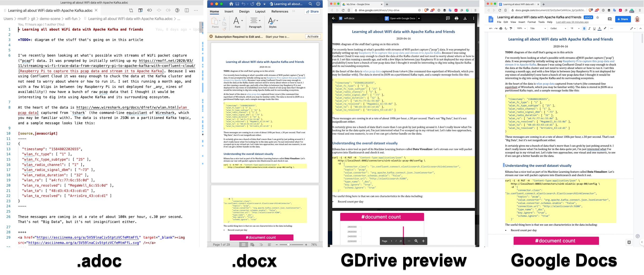Viewport: 644px width, 275px height.
Task: Click the Activate subscription button
Action: (313, 37)
